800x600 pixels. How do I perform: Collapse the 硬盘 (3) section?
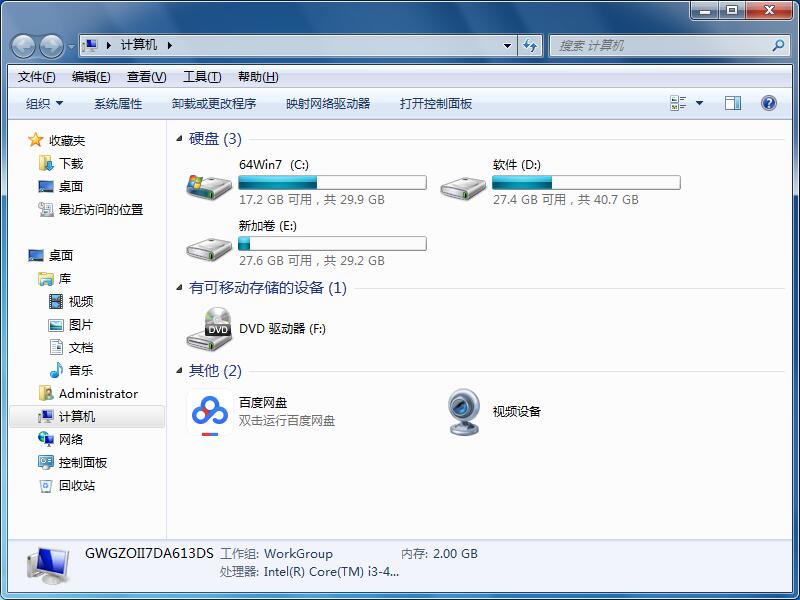click(x=178, y=139)
